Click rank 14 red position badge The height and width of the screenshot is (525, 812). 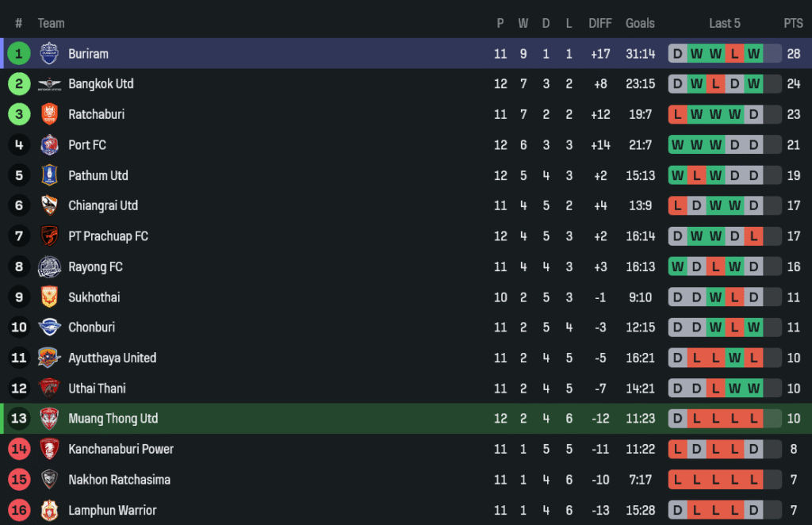[x=19, y=449]
